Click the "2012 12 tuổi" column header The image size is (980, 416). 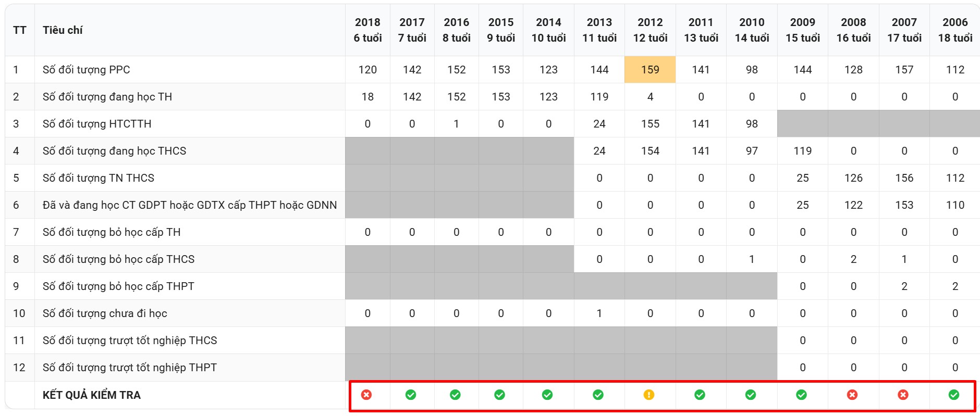[650, 30]
